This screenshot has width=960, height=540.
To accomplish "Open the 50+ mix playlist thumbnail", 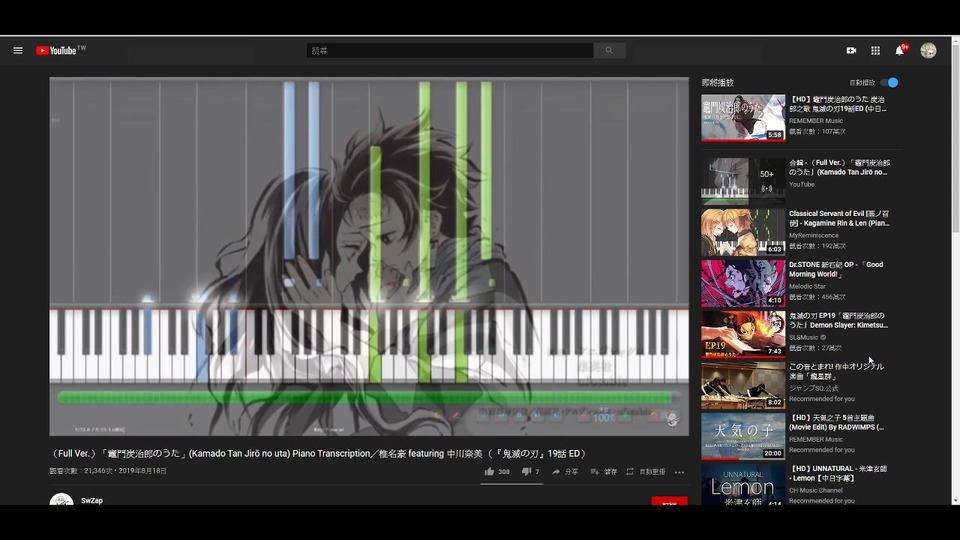I will pos(743,181).
